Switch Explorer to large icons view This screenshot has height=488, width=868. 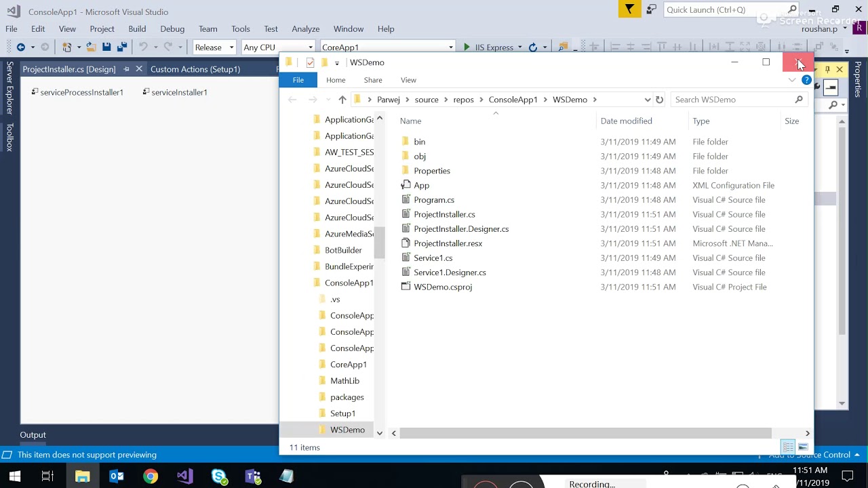[x=803, y=447]
